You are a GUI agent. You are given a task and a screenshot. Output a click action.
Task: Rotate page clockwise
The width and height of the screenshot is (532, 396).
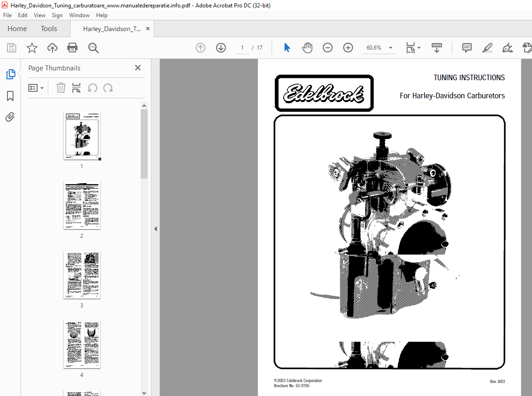coord(108,88)
